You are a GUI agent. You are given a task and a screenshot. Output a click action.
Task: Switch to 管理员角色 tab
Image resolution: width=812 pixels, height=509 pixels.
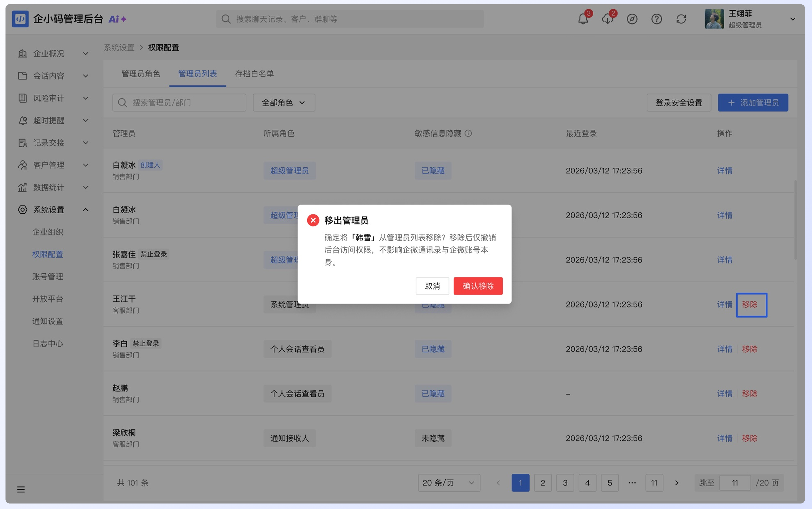(140, 74)
